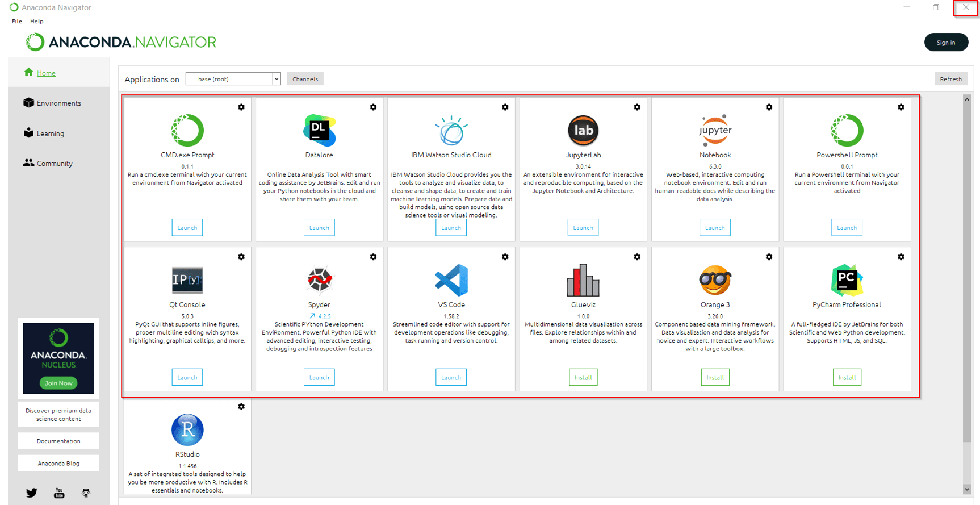Image resolution: width=980 pixels, height=505 pixels.
Task: Open gear options for PyCharm Professional
Action: [901, 257]
